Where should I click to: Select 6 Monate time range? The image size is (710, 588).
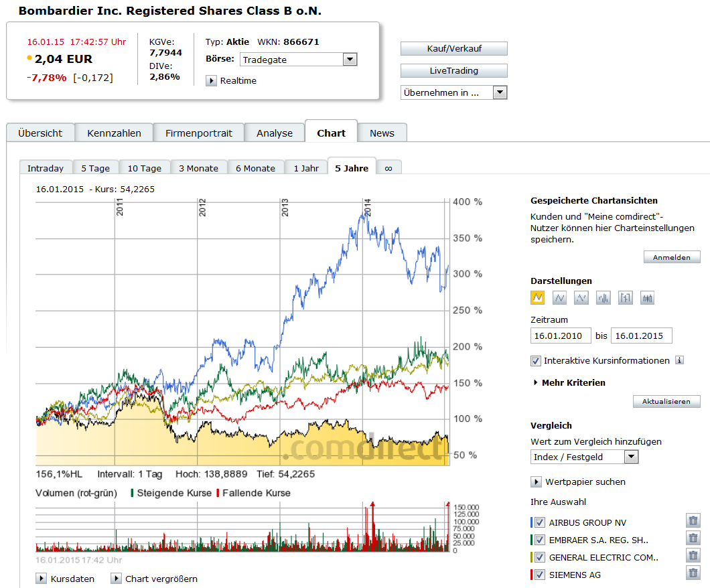pyautogui.click(x=255, y=168)
